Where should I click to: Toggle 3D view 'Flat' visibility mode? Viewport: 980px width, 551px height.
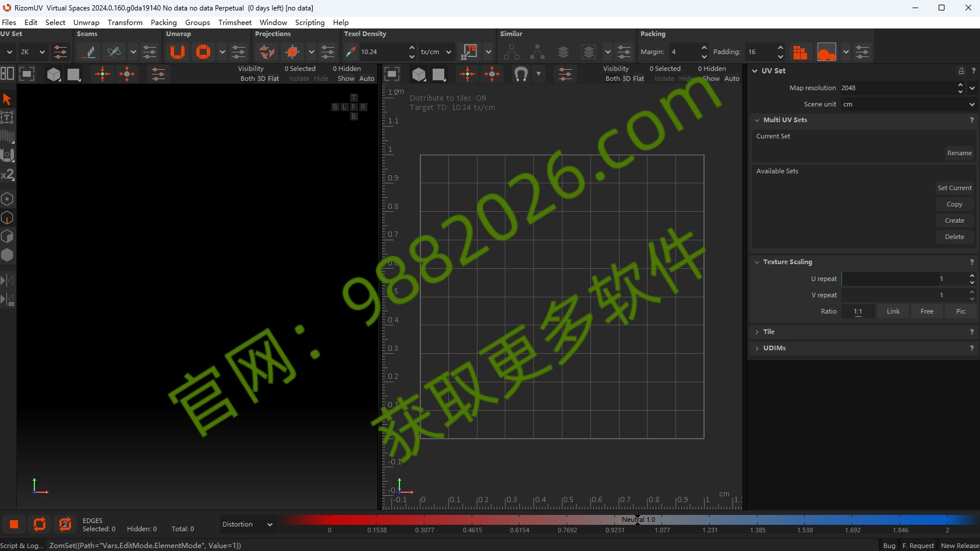pos(273,79)
